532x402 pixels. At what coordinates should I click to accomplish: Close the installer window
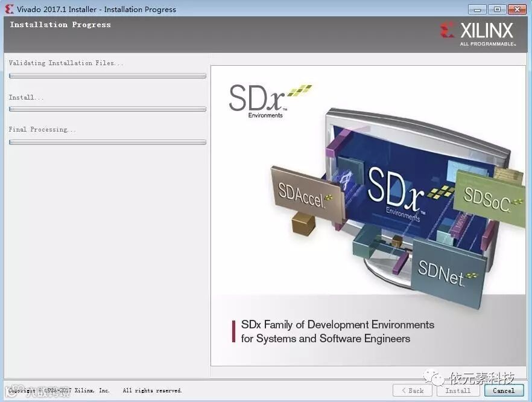point(517,9)
